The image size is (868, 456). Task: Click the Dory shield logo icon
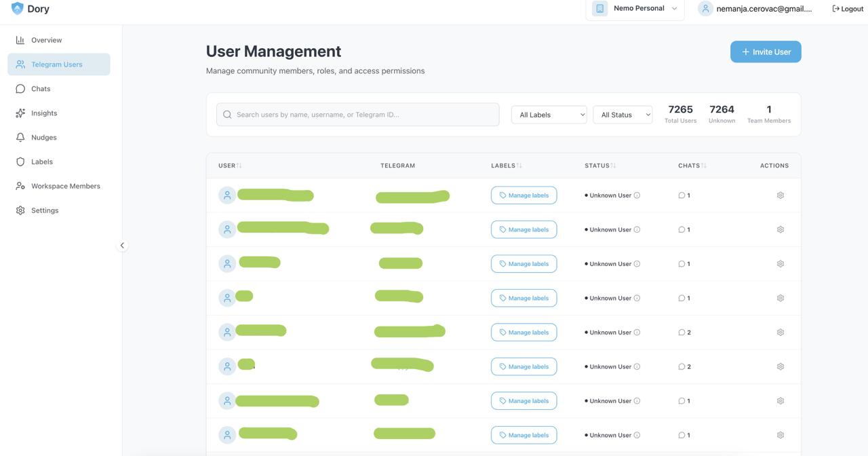(17, 9)
